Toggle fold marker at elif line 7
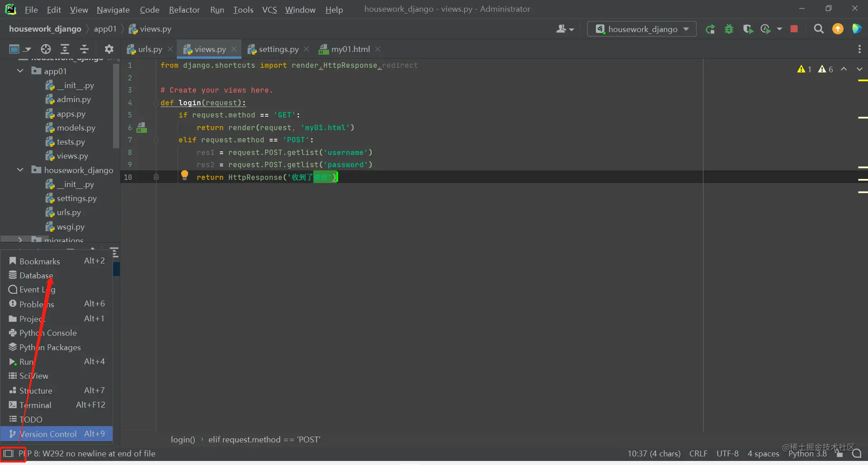This screenshot has width=868, height=465. click(x=156, y=140)
